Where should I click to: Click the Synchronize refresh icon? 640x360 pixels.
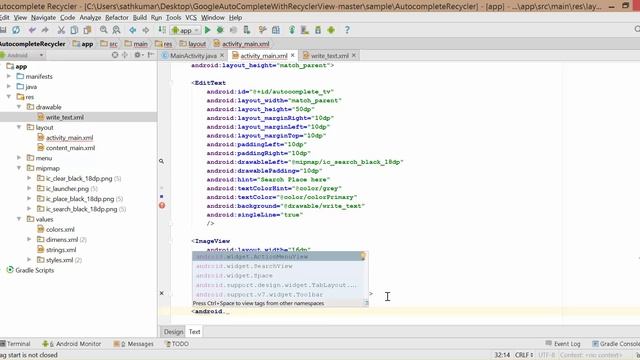pos(16,30)
